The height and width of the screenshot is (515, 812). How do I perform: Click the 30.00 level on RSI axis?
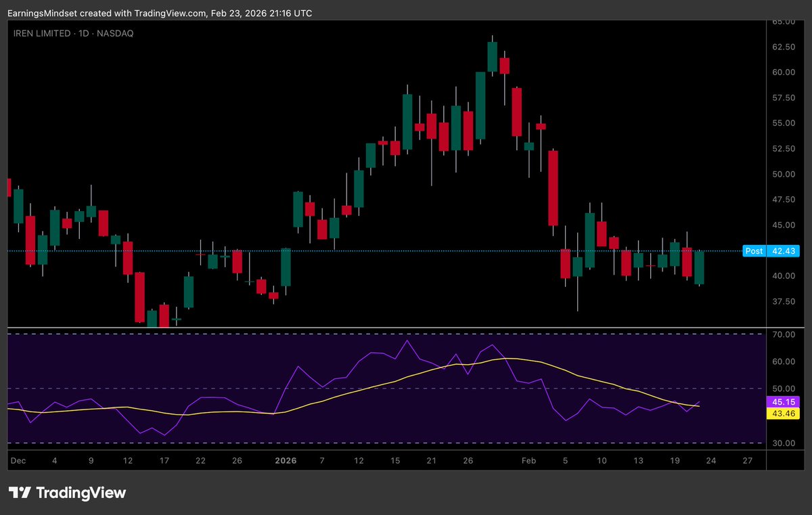point(783,443)
